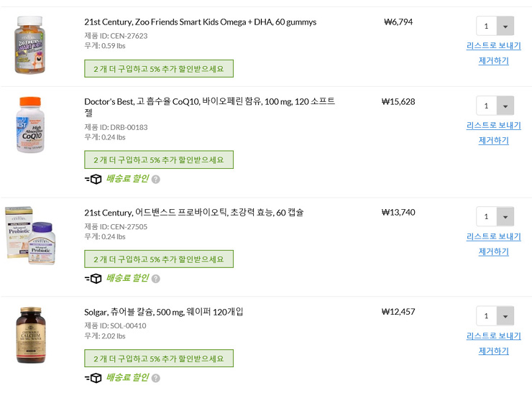This screenshot has height=393, width=532.
Task: Click shipping box icon under Solgar Calcium item
Action: pyautogui.click(x=94, y=377)
